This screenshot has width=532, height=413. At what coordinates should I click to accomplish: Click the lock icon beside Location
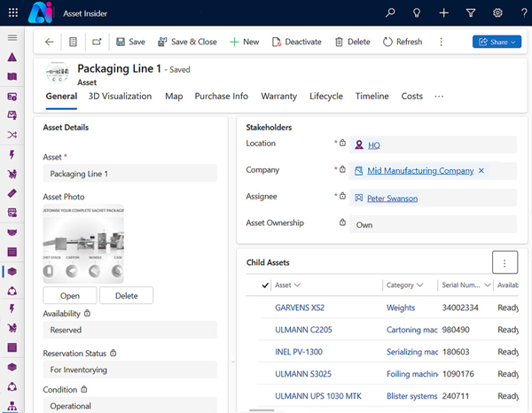342,143
